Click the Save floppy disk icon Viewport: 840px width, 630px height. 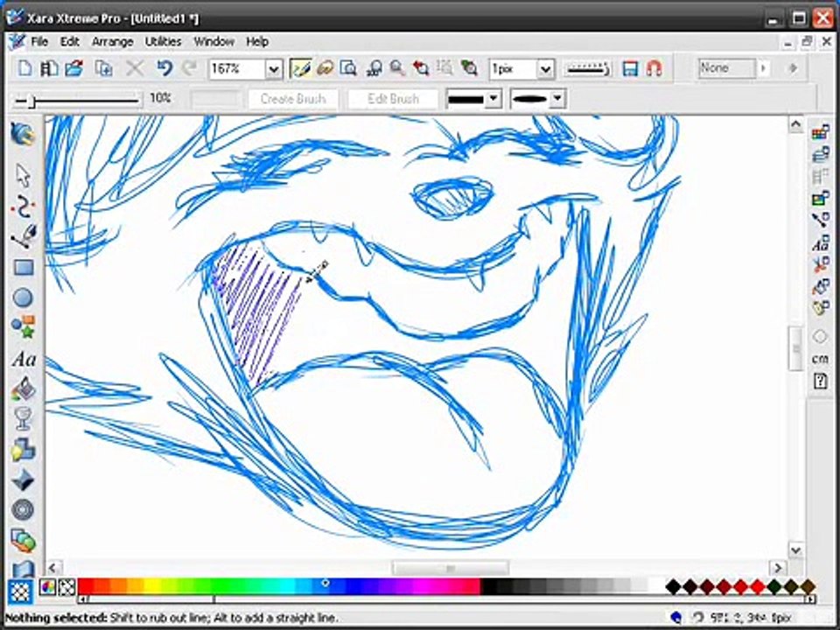point(630,68)
